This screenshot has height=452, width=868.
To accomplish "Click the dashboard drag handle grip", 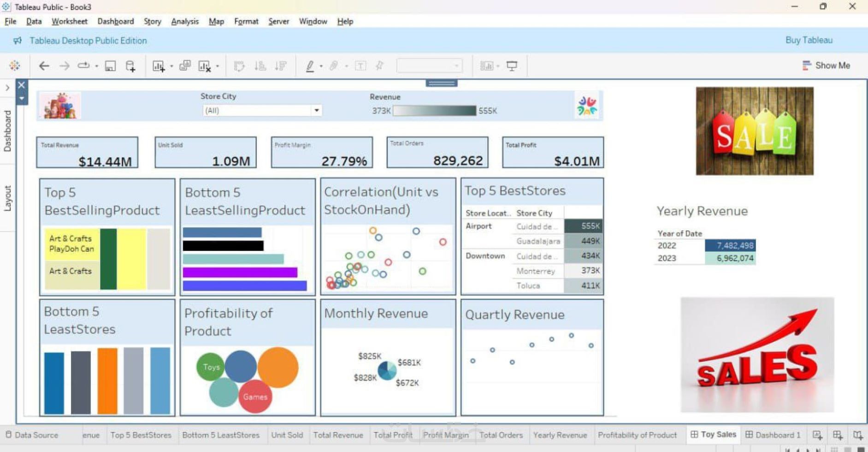I will tap(442, 83).
